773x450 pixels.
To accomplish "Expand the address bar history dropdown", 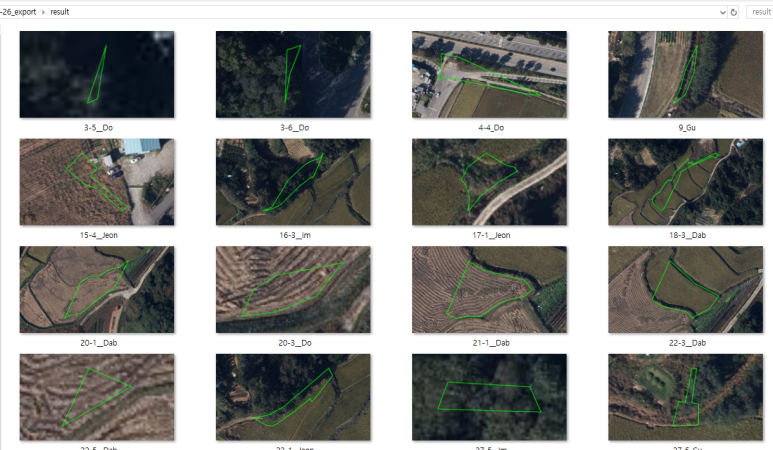I will click(723, 12).
